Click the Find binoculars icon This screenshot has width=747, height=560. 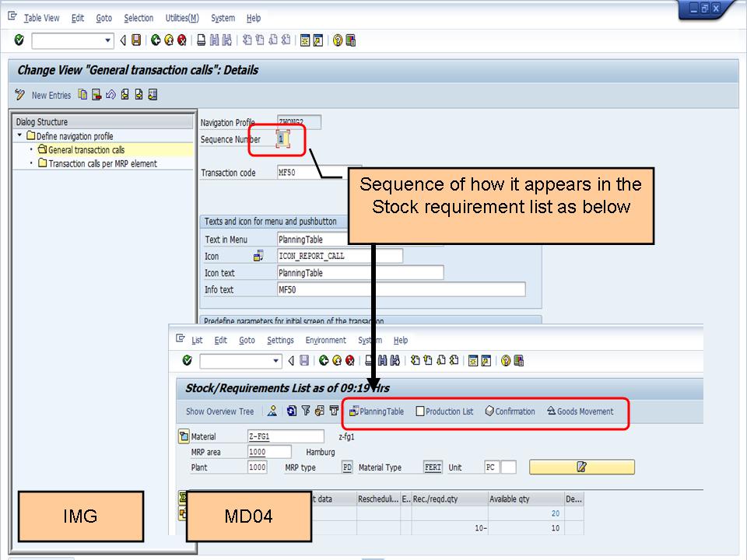click(212, 40)
